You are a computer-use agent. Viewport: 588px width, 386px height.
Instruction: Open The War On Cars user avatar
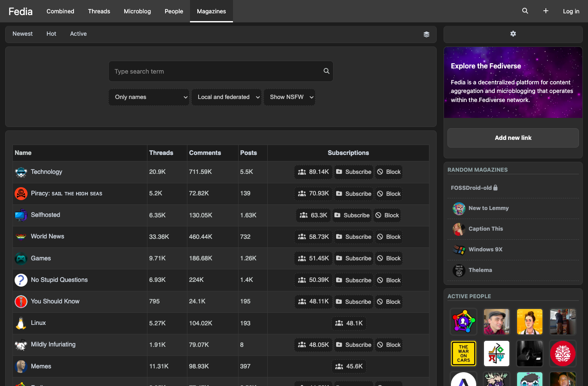click(463, 353)
